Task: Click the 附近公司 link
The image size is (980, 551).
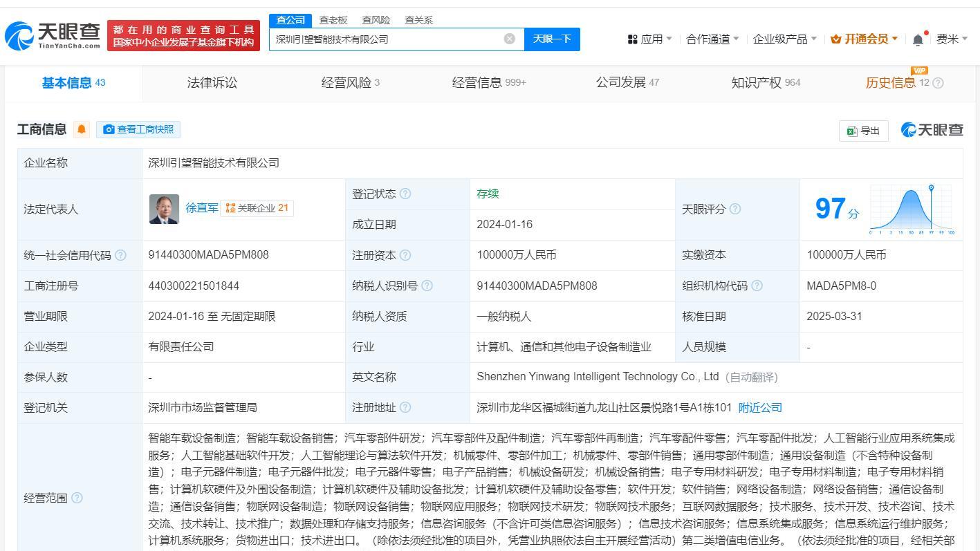Action: click(x=760, y=408)
